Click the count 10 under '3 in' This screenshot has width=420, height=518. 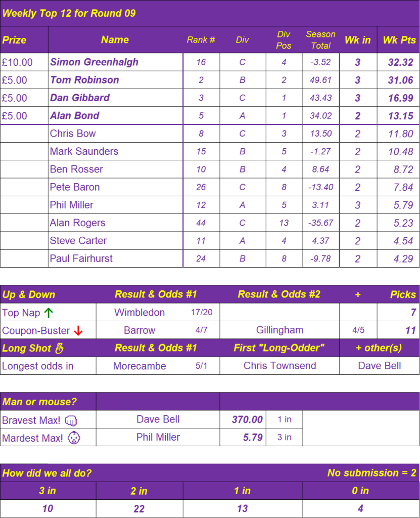point(48,508)
